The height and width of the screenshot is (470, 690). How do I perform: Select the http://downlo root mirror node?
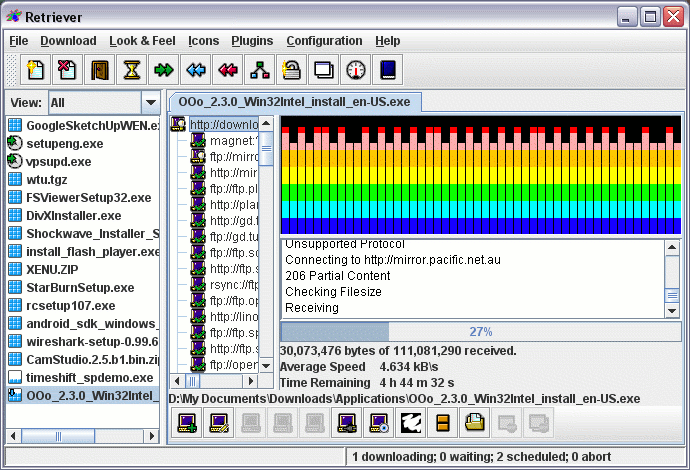[x=224, y=125]
